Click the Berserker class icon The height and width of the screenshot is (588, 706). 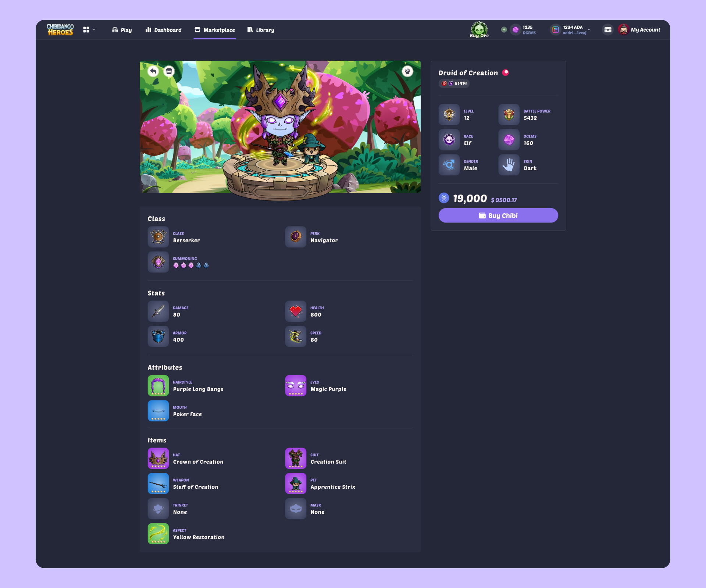(158, 237)
